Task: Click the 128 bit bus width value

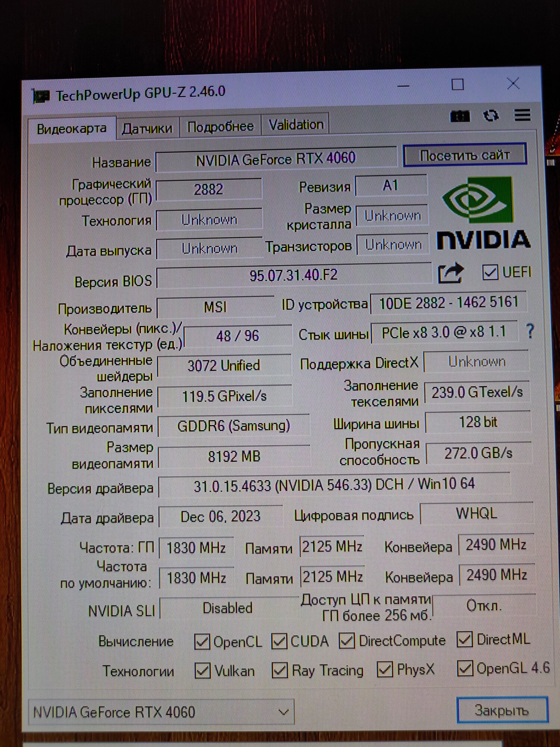Action: tap(478, 422)
